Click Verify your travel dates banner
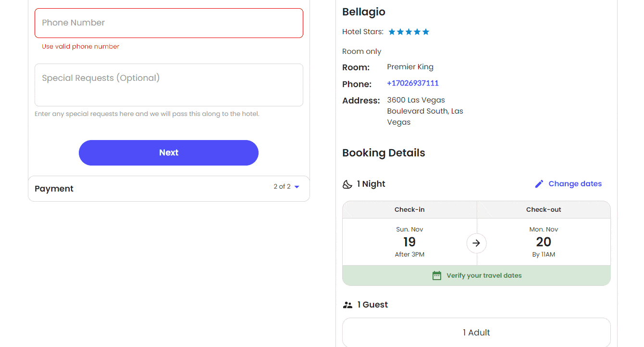The width and height of the screenshot is (644, 347). coord(476,276)
